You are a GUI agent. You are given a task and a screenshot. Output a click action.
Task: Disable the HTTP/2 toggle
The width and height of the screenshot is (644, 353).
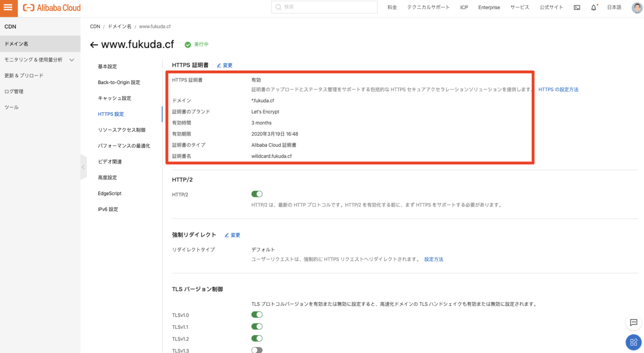[257, 194]
